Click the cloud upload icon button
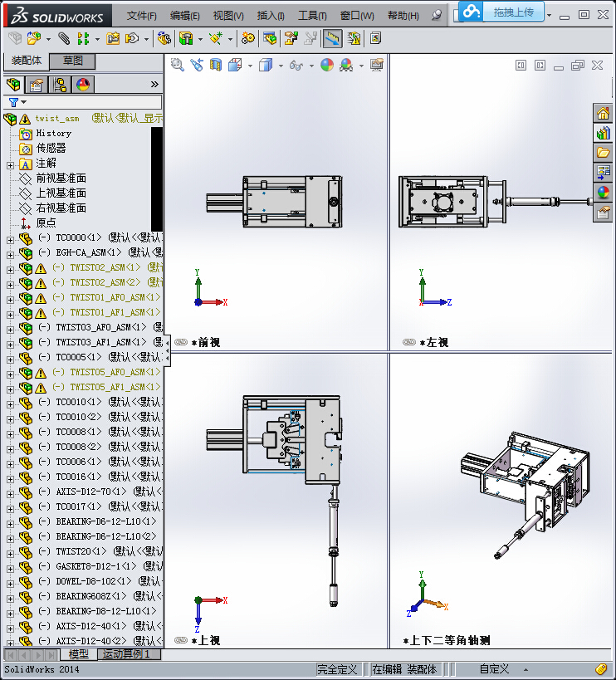 click(472, 12)
